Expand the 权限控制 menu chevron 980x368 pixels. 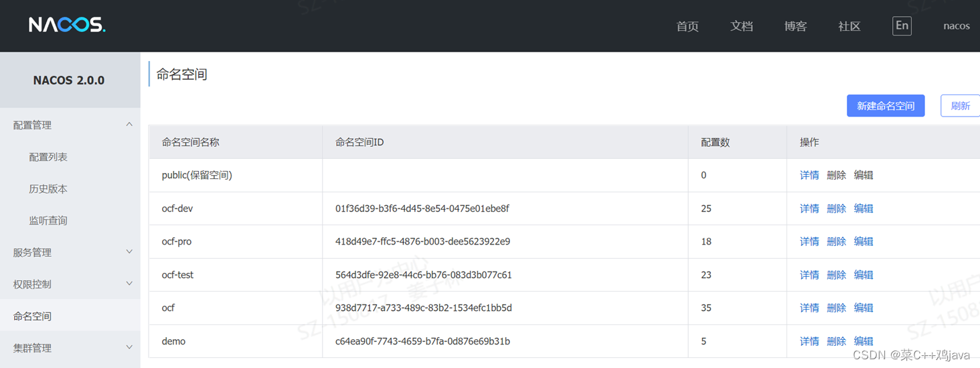point(129,284)
